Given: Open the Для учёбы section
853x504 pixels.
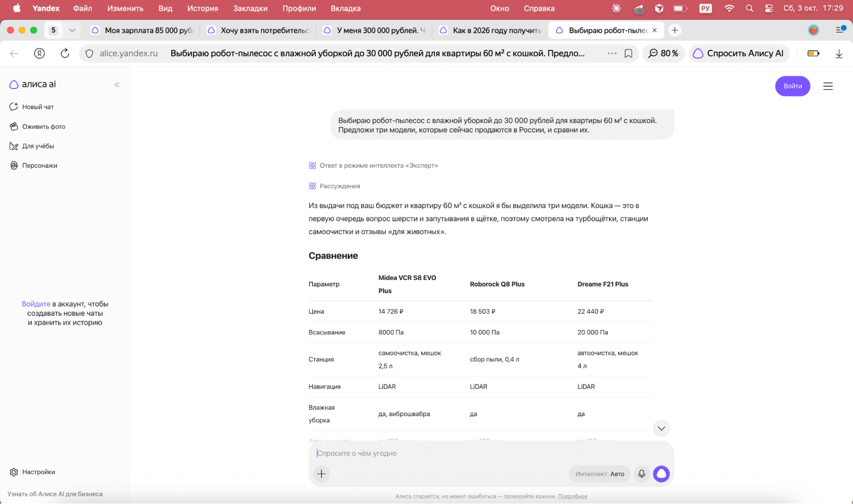Looking at the screenshot, I should pos(32,146).
